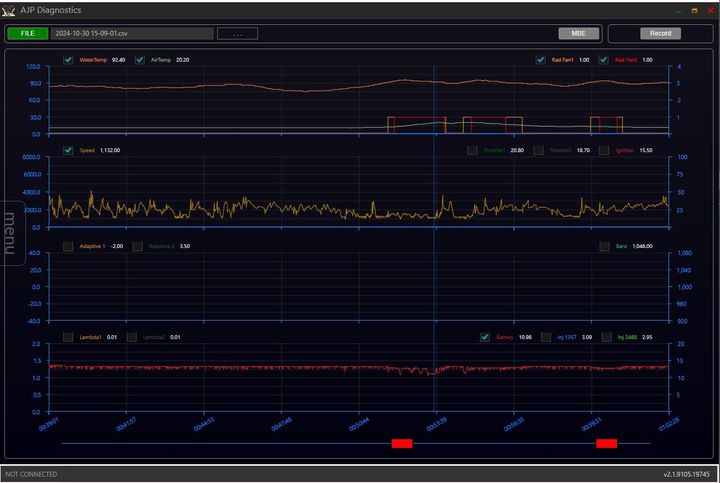Minimize the AJP Diagnostics window
Image resolution: width=720 pixels, height=483 pixels.
tap(678, 11)
